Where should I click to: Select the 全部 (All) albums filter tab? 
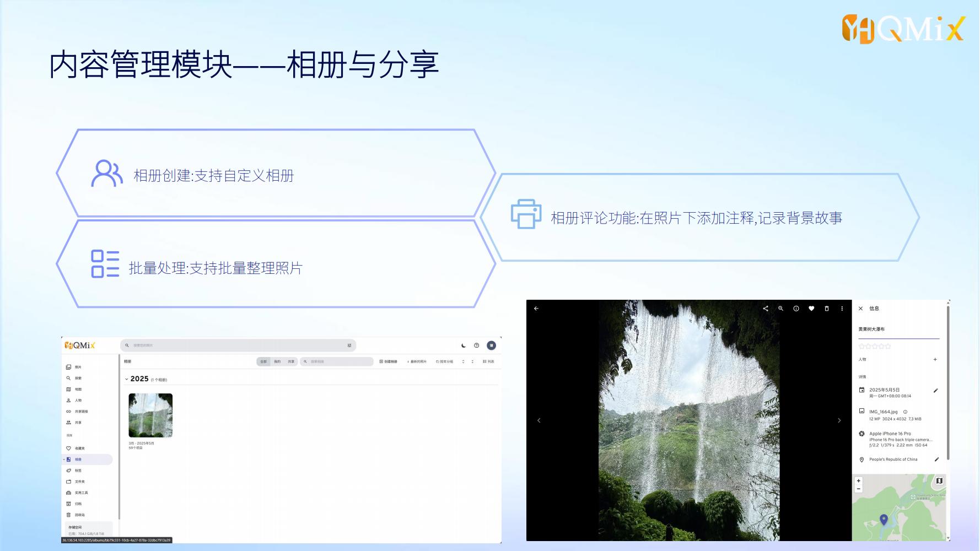[263, 361]
